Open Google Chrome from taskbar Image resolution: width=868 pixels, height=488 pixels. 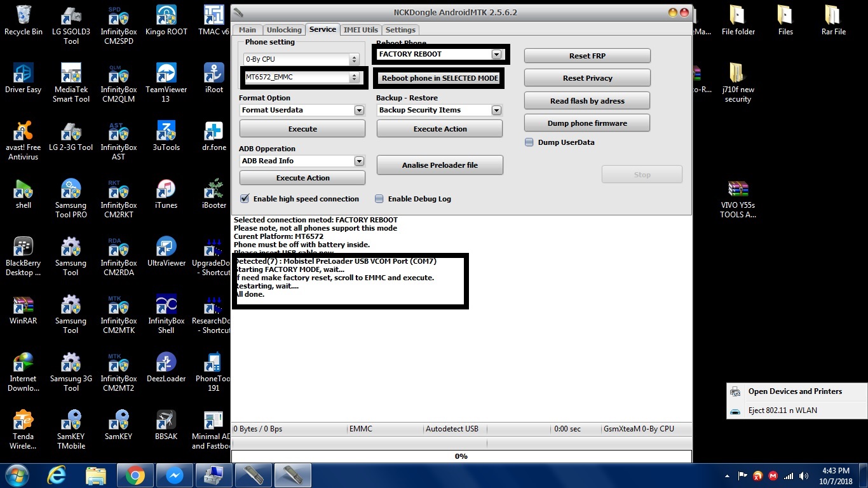click(x=135, y=475)
